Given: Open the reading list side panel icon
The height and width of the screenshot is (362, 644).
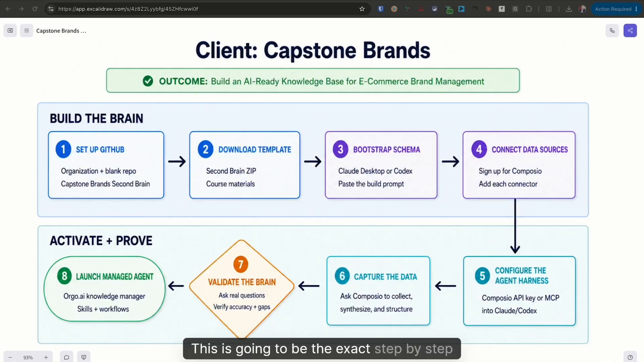Looking at the screenshot, I should coord(549,9).
